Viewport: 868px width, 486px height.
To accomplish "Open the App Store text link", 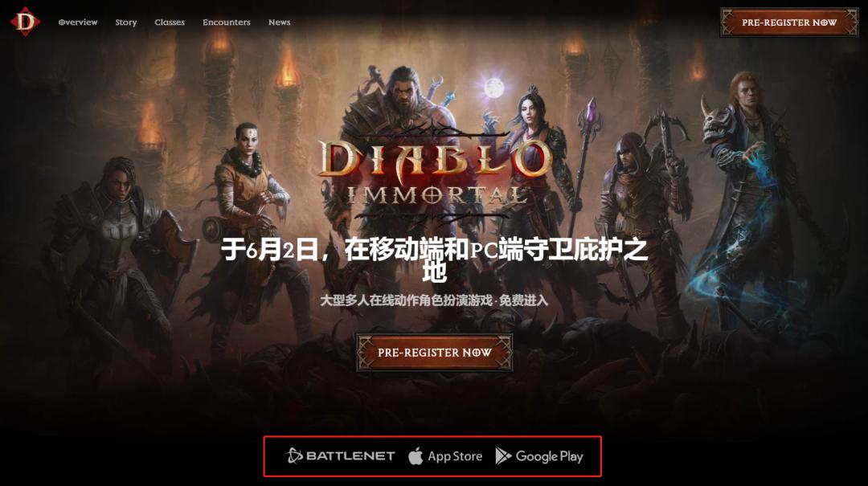I will tap(454, 456).
